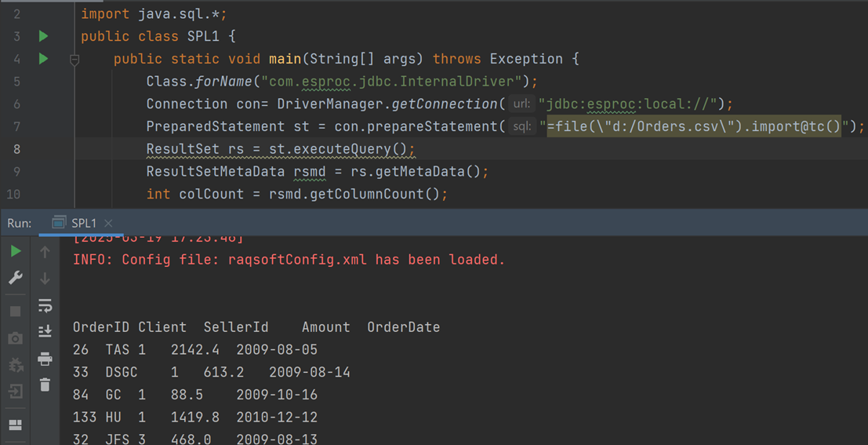Collapse the main method fold marker

(74, 60)
